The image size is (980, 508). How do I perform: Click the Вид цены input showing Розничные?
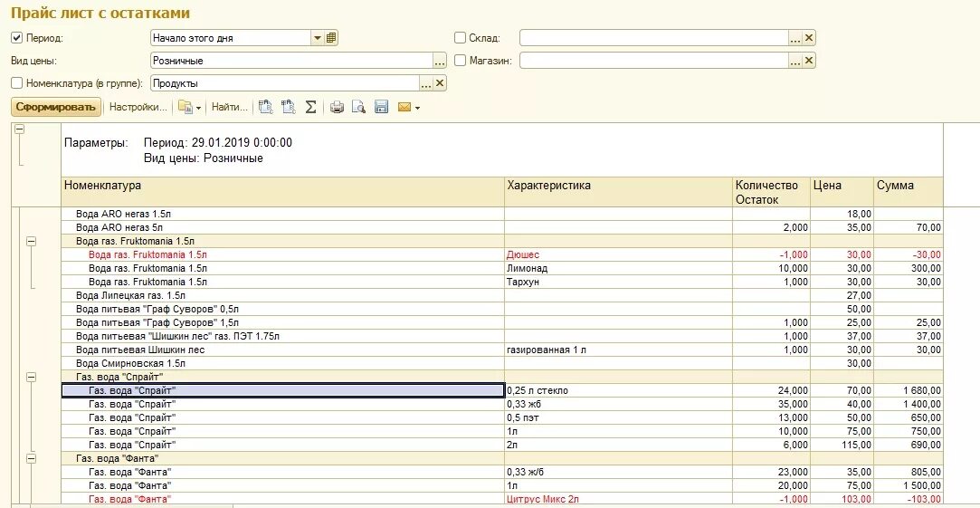click(291, 61)
